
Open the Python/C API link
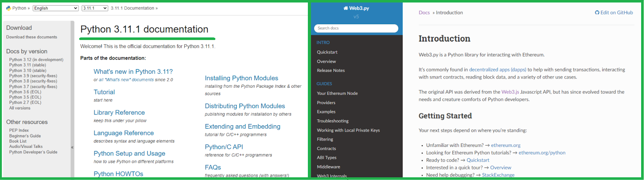(x=224, y=147)
